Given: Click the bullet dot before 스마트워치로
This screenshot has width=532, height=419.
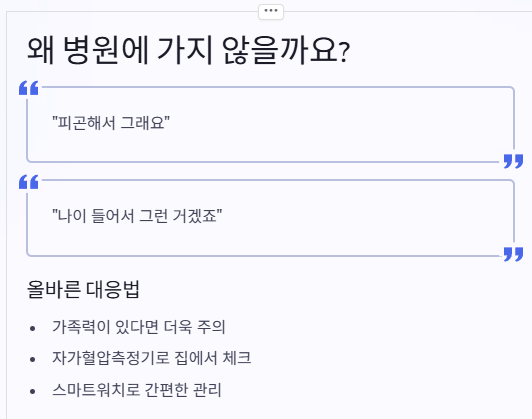Looking at the screenshot, I should (33, 391).
